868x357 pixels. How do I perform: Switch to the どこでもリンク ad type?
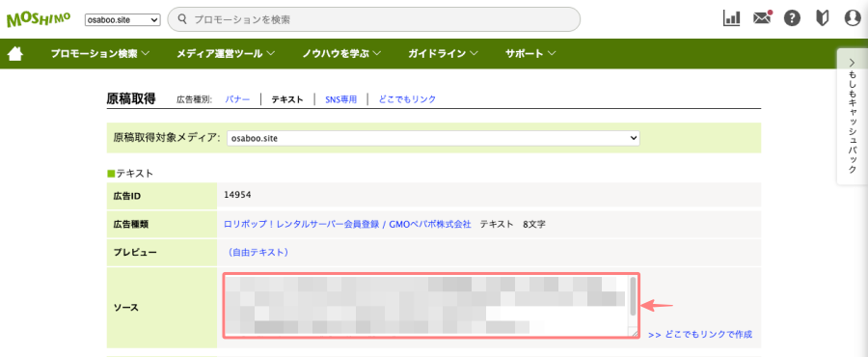[x=407, y=99]
